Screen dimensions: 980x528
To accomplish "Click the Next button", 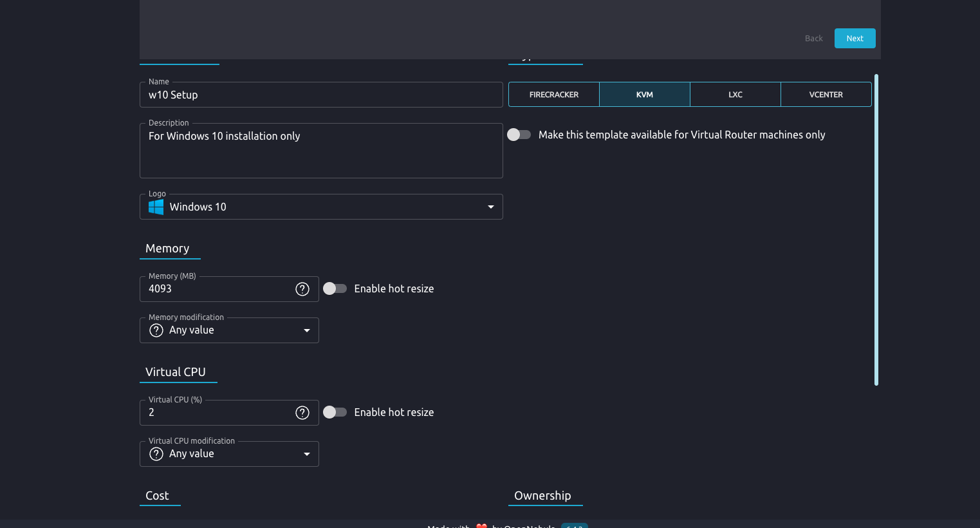I will point(855,38).
